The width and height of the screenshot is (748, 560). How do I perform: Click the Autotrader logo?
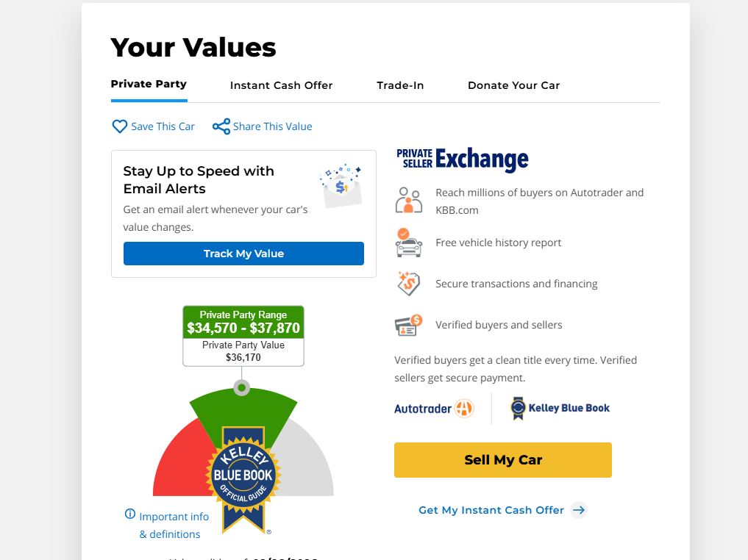point(434,409)
